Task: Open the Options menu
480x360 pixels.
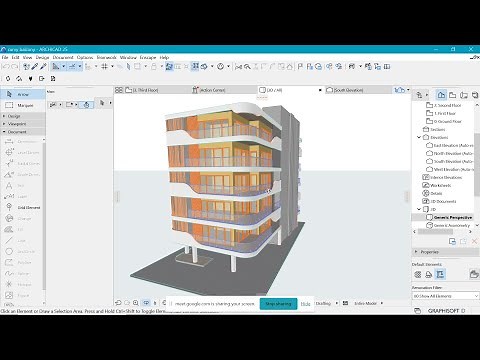Action: point(85,57)
